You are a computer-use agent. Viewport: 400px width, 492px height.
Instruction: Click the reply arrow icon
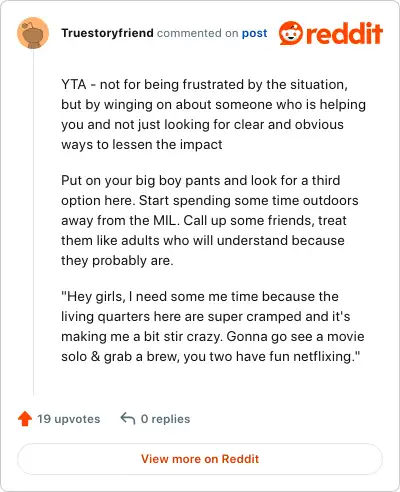(x=128, y=419)
